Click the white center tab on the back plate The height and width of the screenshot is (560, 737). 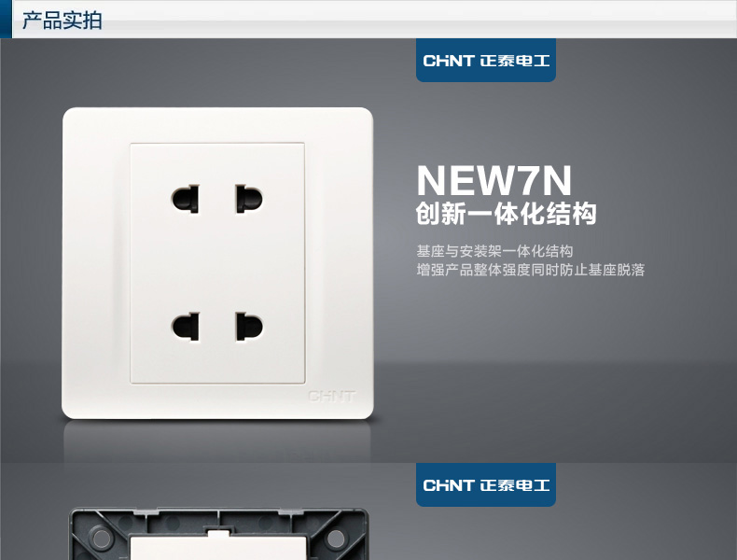[218, 533]
